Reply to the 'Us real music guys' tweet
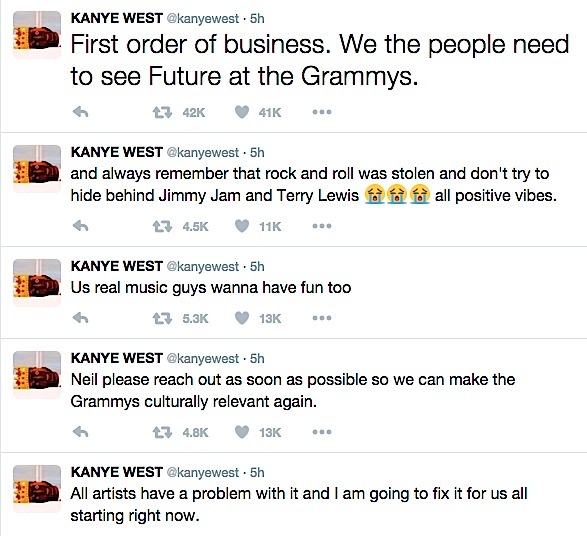Viewport: 587px width, 536px height. click(x=80, y=318)
